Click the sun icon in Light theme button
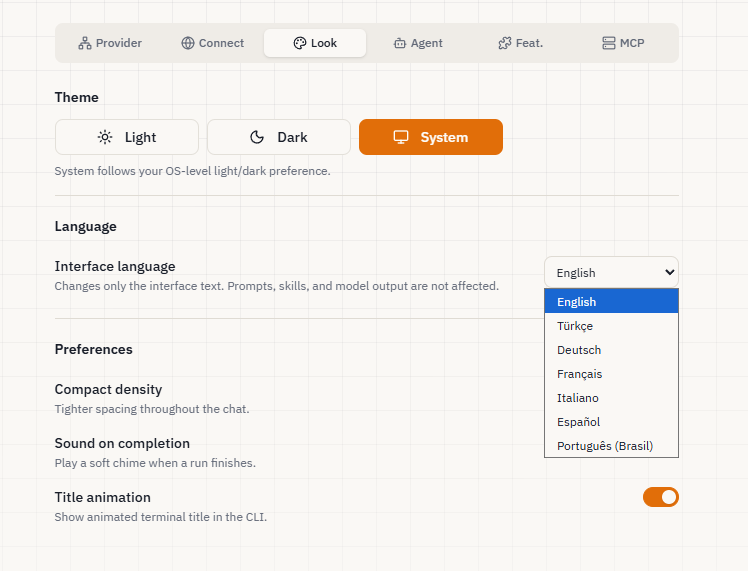The width and height of the screenshot is (748, 571). click(105, 137)
